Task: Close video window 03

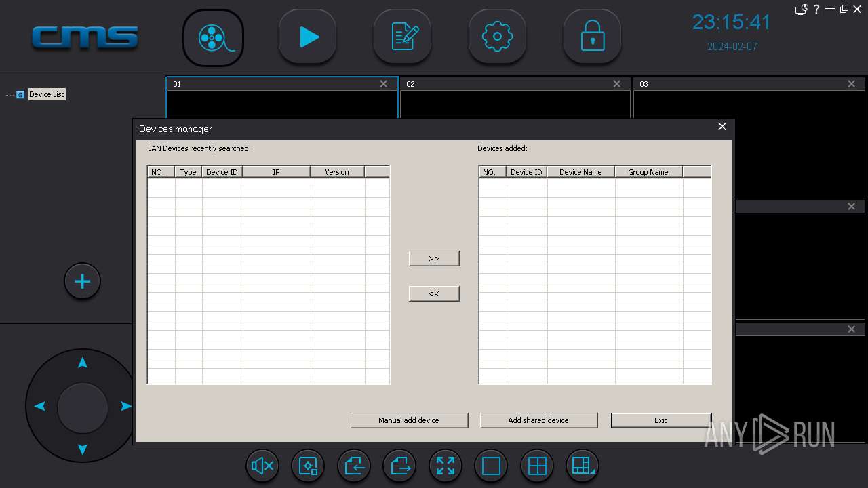Action: coord(852,84)
